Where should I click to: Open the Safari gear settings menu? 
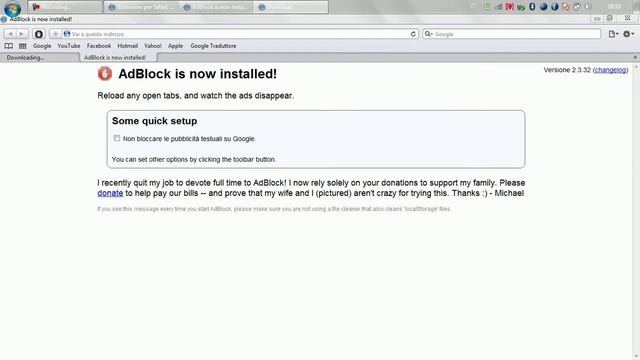(x=628, y=34)
